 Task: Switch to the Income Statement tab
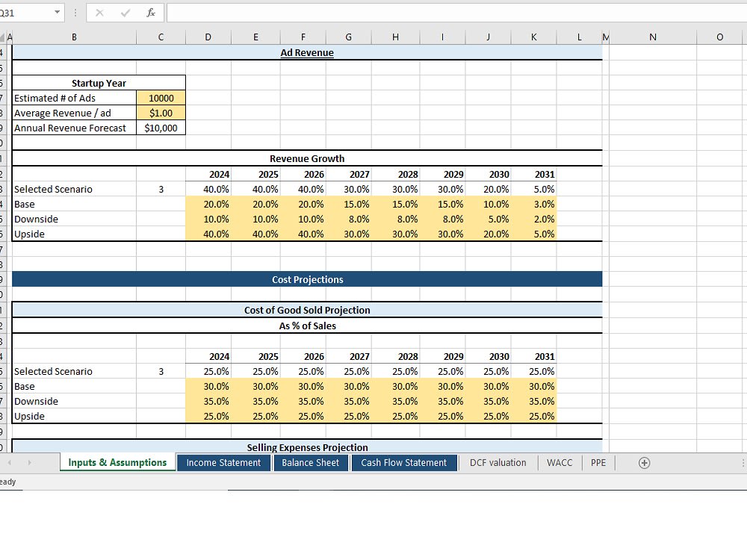pos(223,463)
